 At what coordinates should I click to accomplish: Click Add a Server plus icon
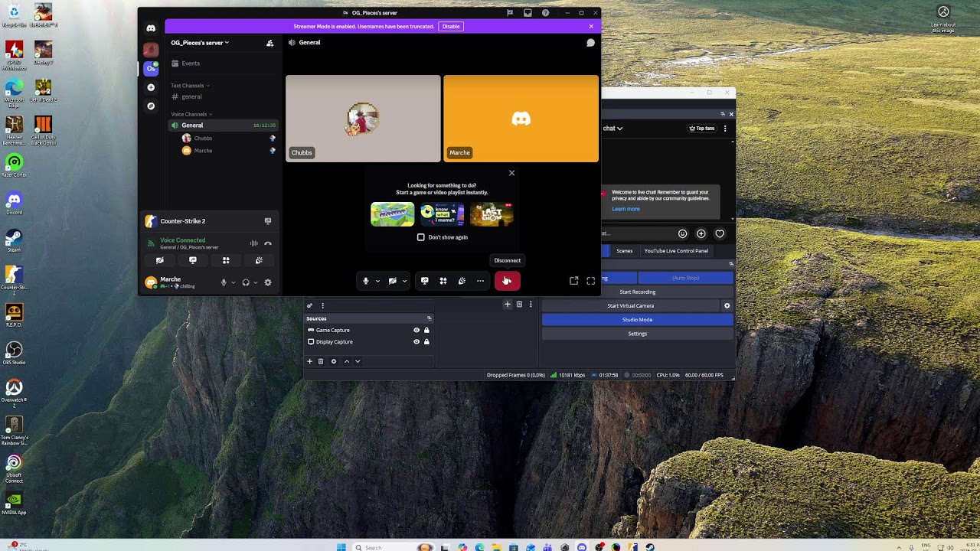(151, 87)
